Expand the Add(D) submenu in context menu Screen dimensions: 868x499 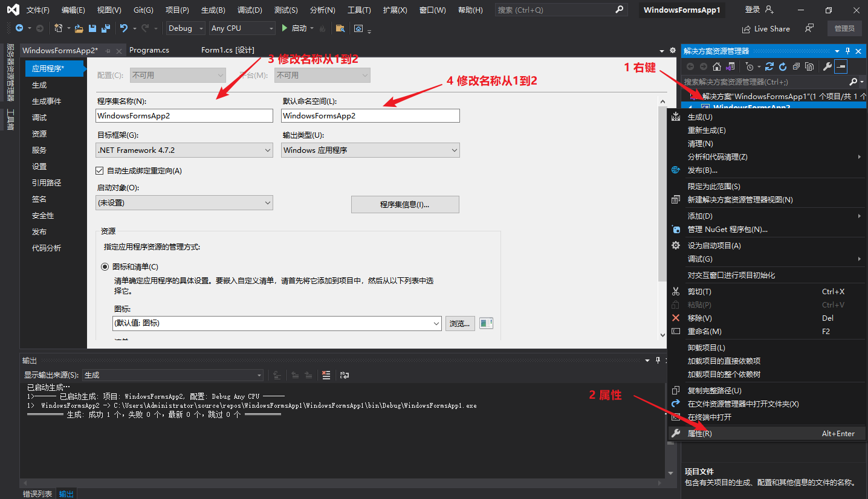(x=766, y=216)
